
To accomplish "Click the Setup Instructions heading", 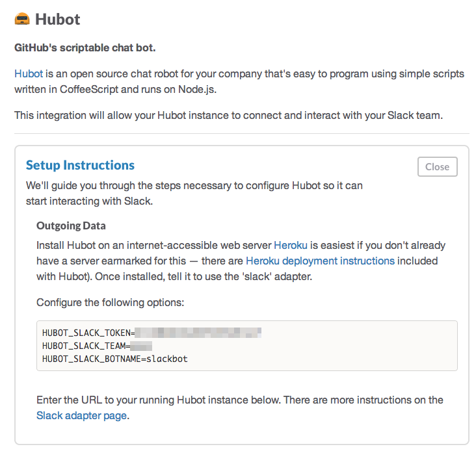I will pos(80,165).
